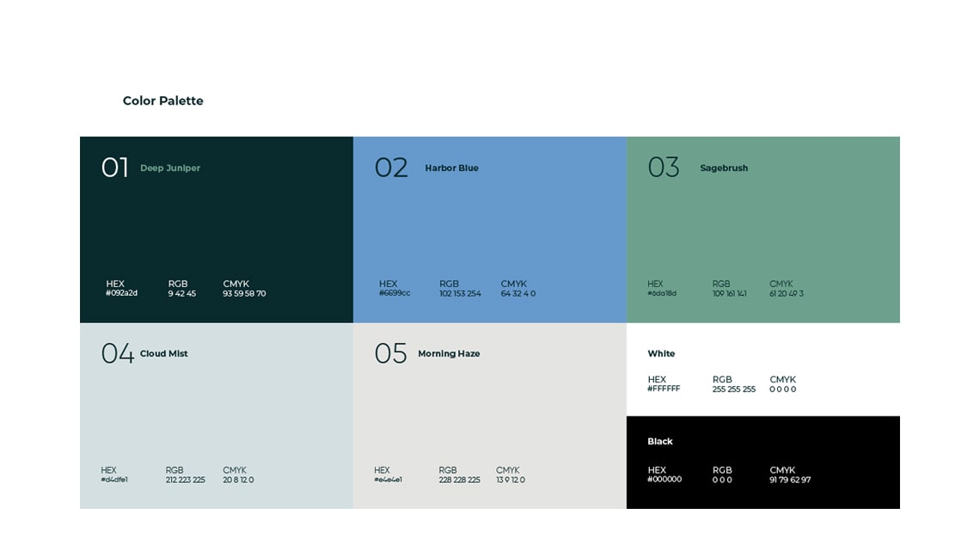Pick the Sagebrush green swatch

(x=763, y=230)
